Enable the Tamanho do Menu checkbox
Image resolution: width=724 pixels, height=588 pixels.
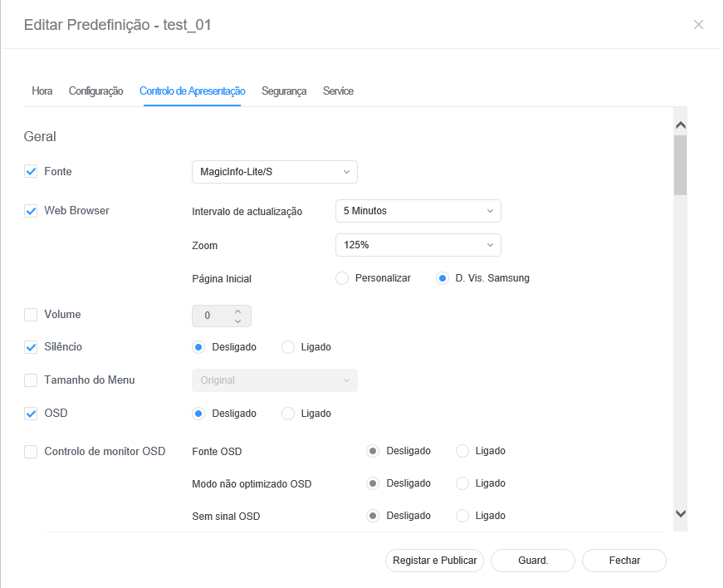(31, 380)
